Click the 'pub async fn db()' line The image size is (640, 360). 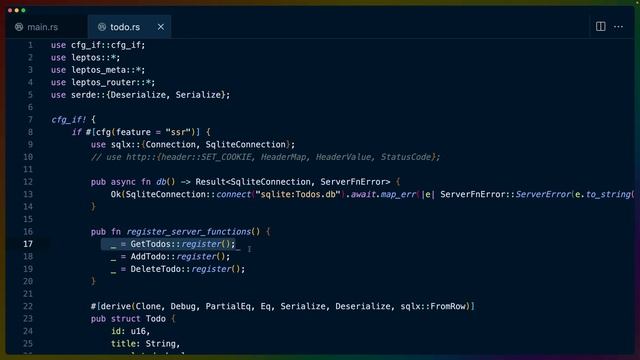[x=245, y=182]
